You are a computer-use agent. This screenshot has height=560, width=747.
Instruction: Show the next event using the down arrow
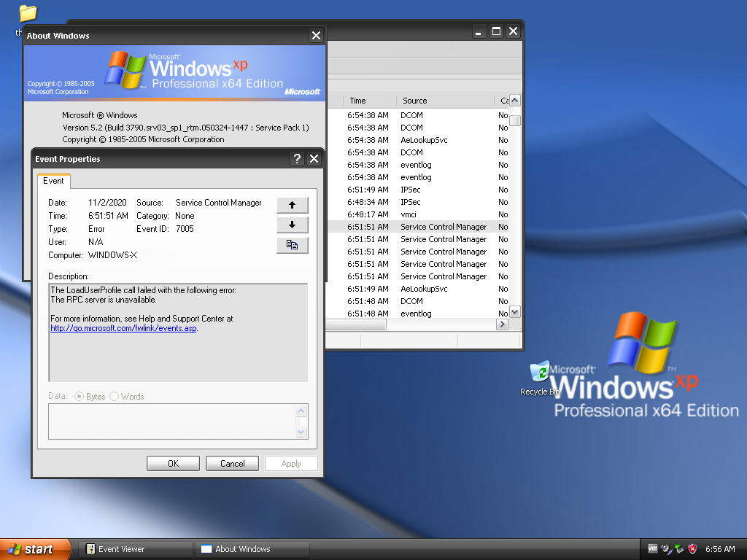[x=292, y=225]
